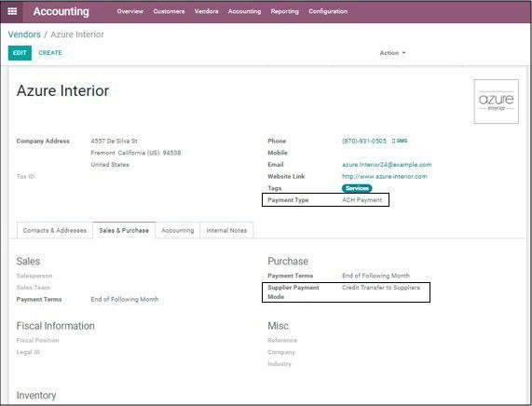Click the Services tag
Image resolution: width=532 pixels, height=406 pixels.
pyautogui.click(x=357, y=188)
